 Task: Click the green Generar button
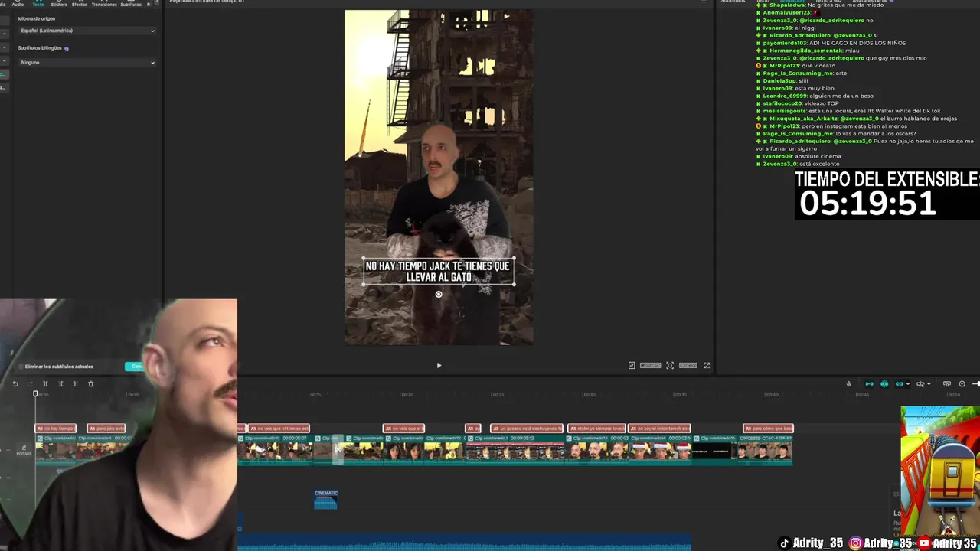click(136, 367)
